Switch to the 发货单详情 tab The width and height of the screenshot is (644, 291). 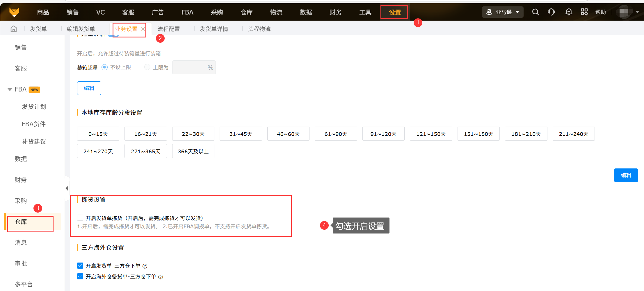point(214,29)
